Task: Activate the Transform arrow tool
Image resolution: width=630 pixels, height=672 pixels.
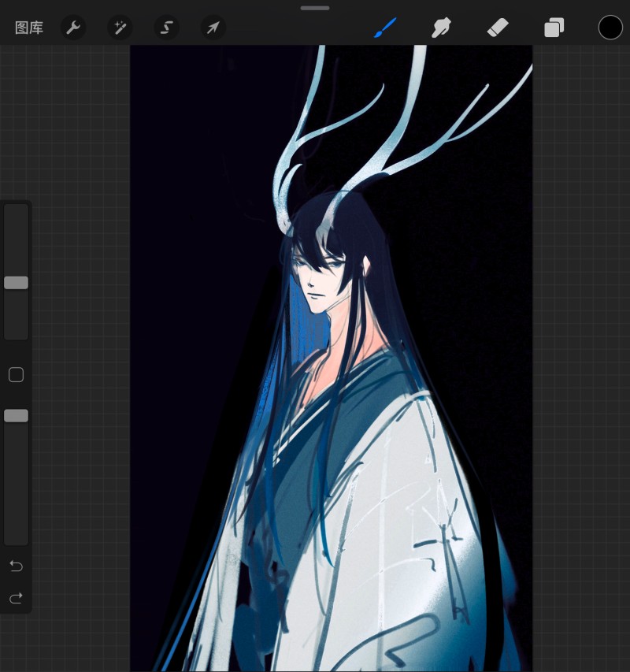Action: 213,28
